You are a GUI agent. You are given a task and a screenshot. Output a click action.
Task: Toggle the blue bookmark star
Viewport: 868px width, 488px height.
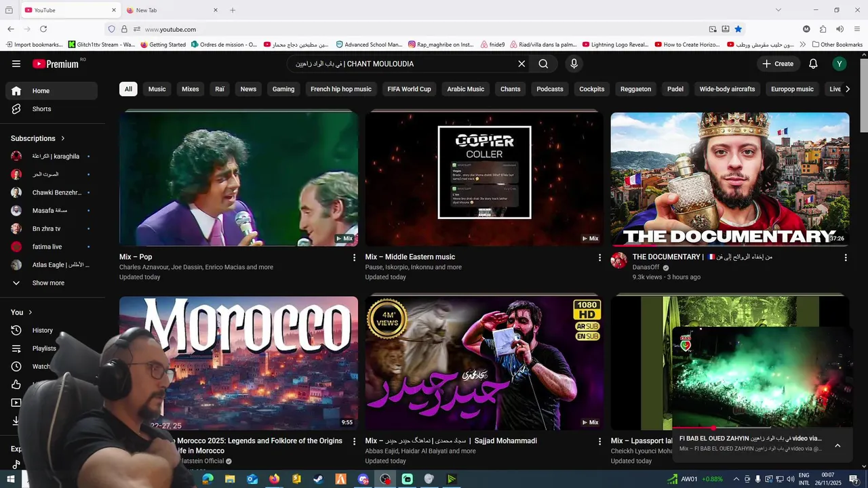[x=738, y=29]
